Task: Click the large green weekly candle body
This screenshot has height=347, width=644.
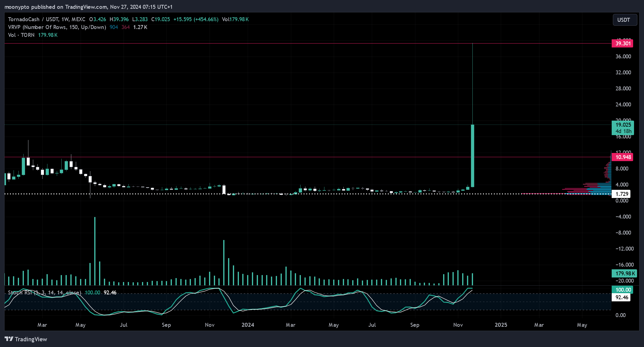Action: tap(472, 156)
